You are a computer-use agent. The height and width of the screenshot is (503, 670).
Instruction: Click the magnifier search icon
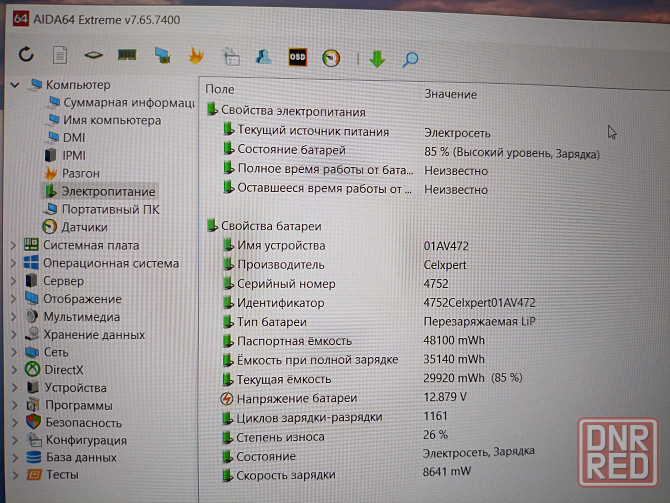410,59
